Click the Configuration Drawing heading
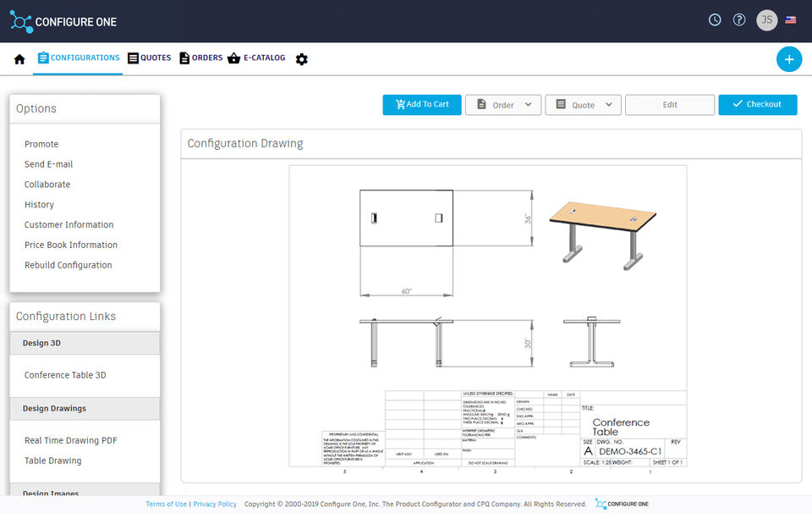Image resolution: width=812 pixels, height=513 pixels. (x=245, y=144)
